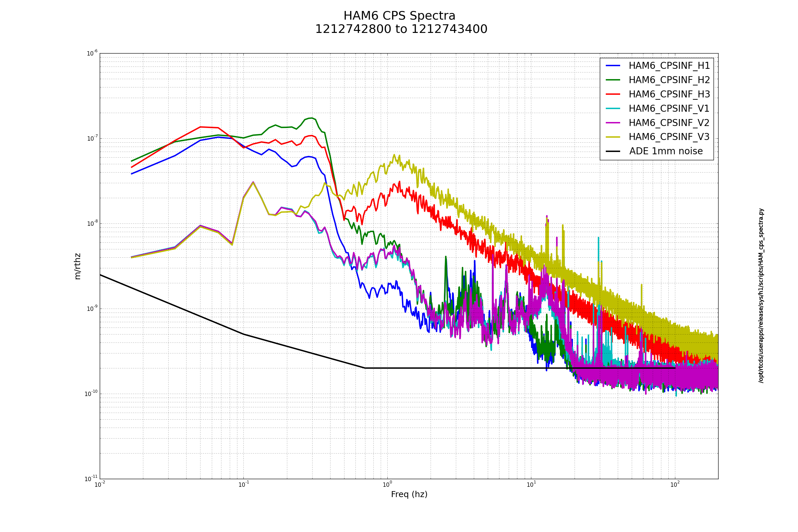Click the magenta HAM6_CPSINF_V2 legend line
Screen dimensions: 798x532
(613, 122)
